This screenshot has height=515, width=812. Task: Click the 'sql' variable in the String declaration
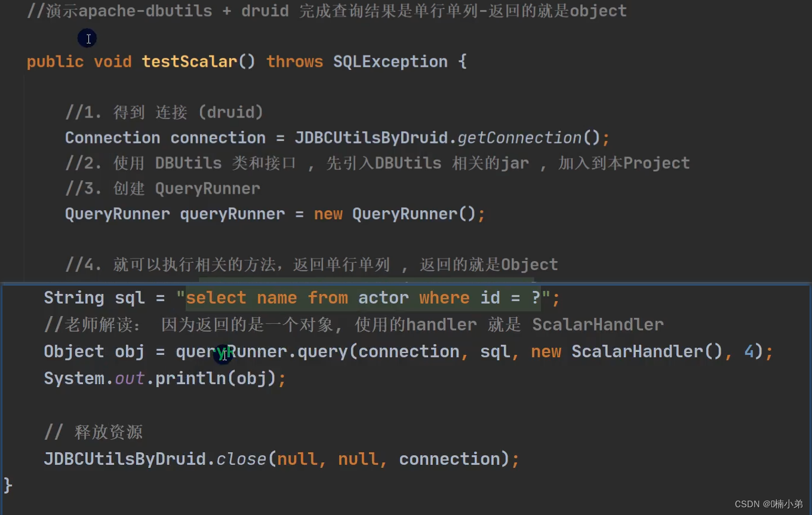130,298
